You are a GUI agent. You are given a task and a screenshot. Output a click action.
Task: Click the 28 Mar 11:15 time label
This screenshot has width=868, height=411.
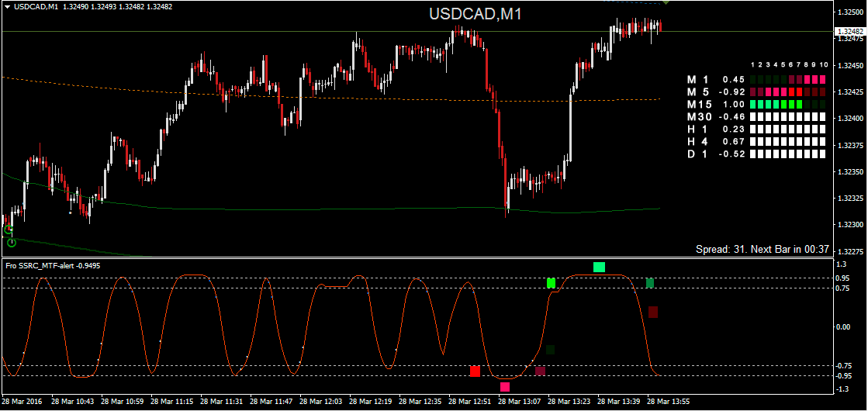coord(171,400)
